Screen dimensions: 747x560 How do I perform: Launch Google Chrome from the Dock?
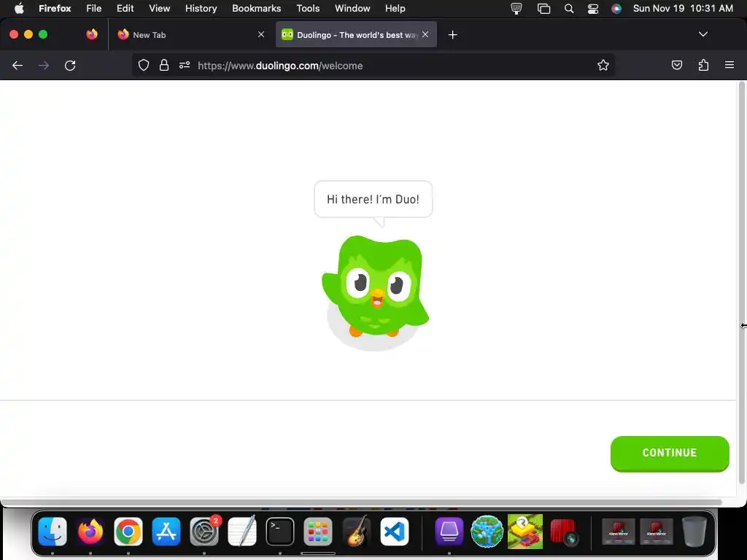(128, 531)
